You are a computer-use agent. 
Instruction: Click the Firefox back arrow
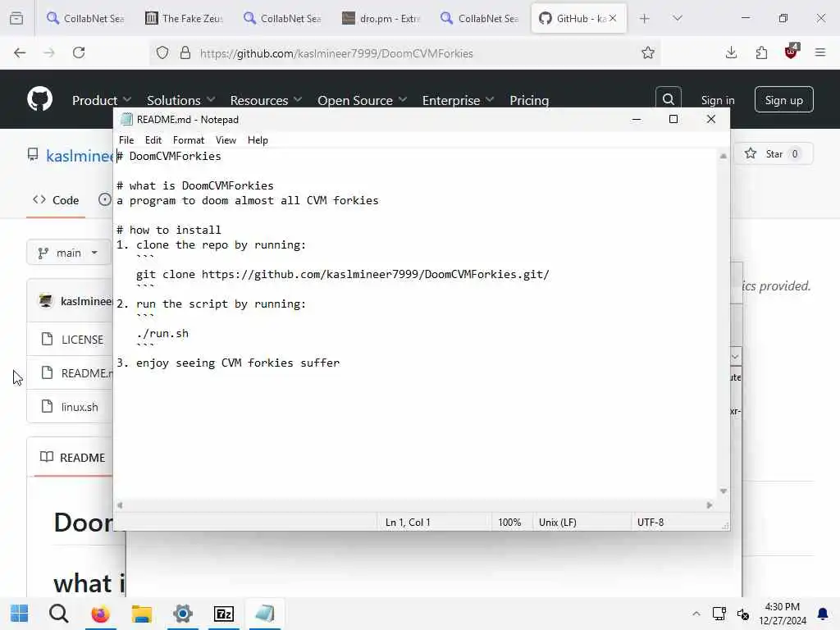click(20, 52)
